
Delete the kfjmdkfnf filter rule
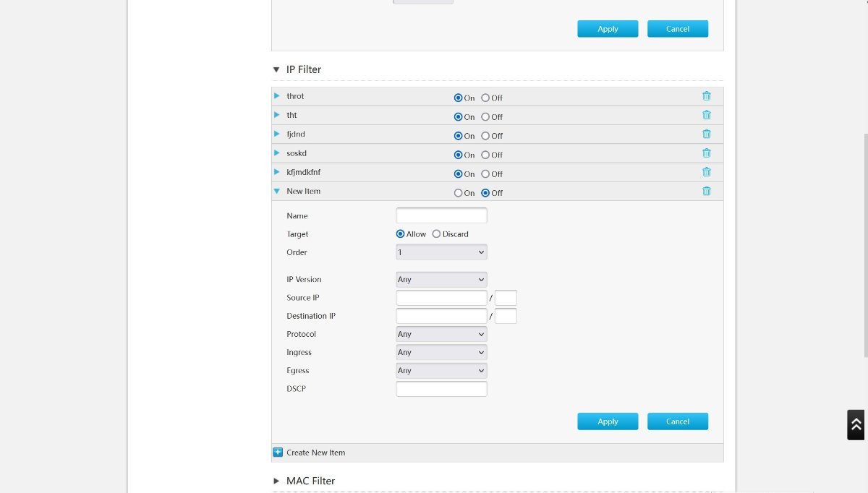pyautogui.click(x=706, y=172)
